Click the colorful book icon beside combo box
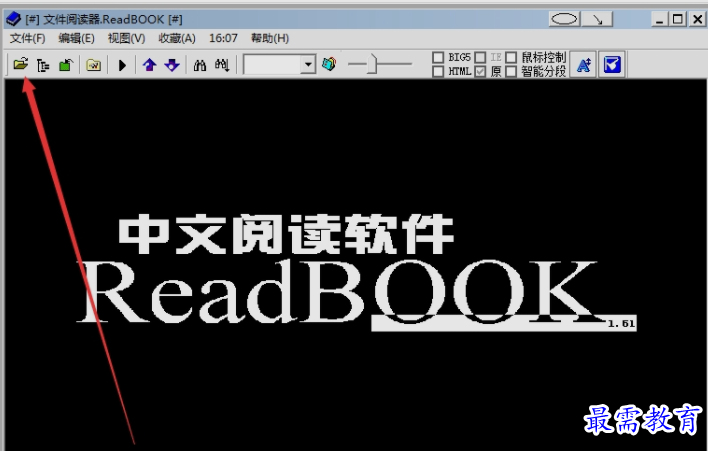Image resolution: width=708 pixels, height=451 pixels. pyautogui.click(x=329, y=64)
